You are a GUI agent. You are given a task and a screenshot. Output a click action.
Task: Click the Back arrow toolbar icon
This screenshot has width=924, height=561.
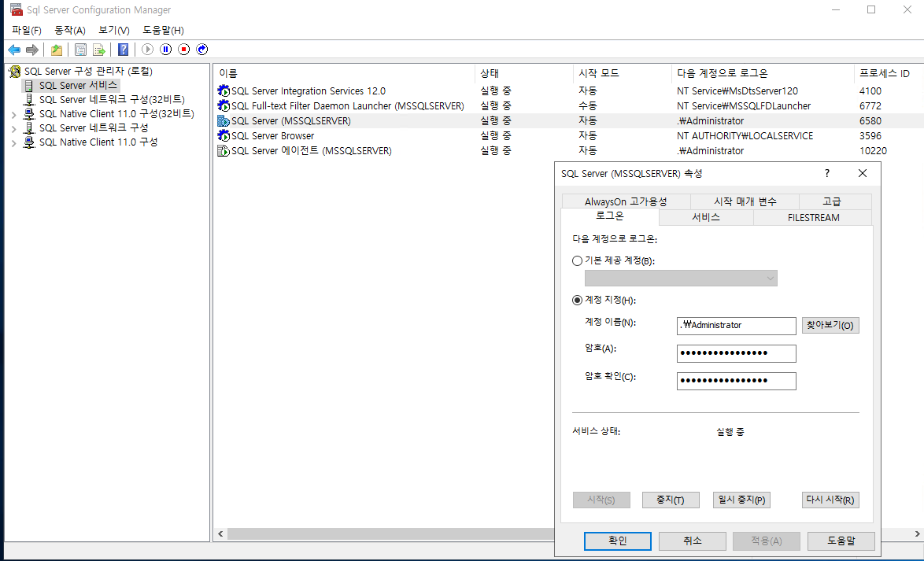[14, 50]
